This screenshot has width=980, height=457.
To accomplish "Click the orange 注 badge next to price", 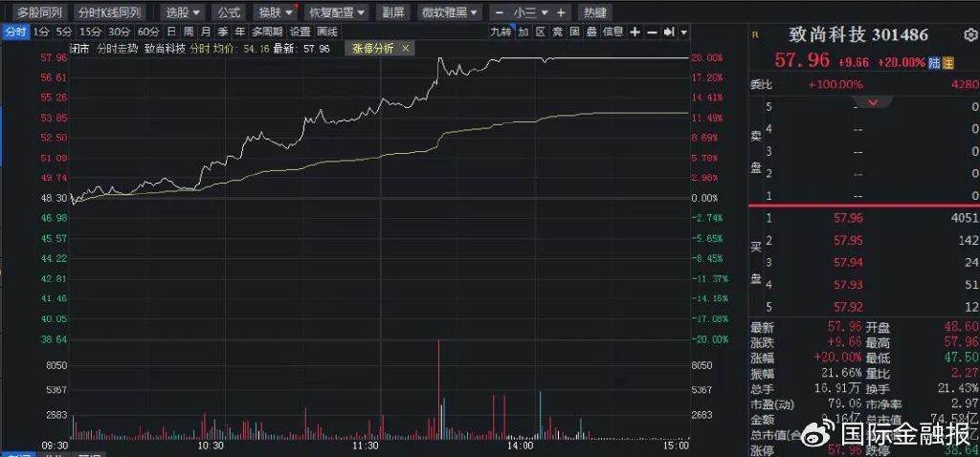I will tap(948, 63).
